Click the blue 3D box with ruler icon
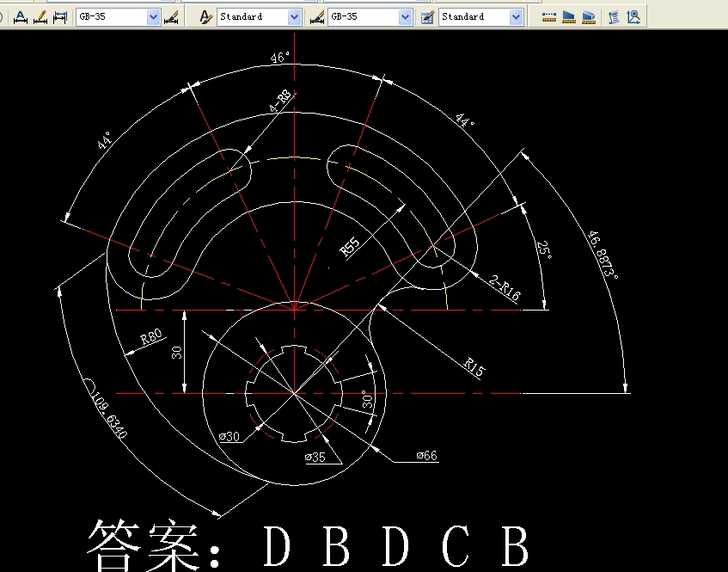 tap(589, 17)
